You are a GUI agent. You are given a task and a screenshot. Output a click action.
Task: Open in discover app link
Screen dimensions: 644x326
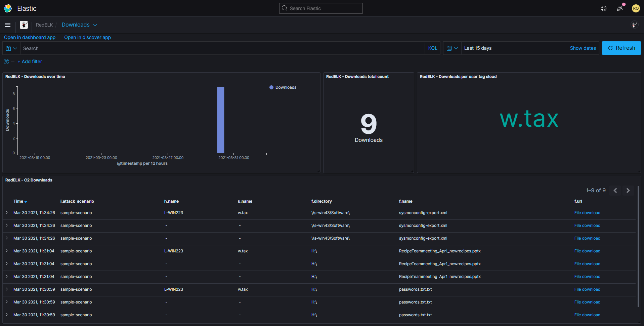[x=87, y=37]
